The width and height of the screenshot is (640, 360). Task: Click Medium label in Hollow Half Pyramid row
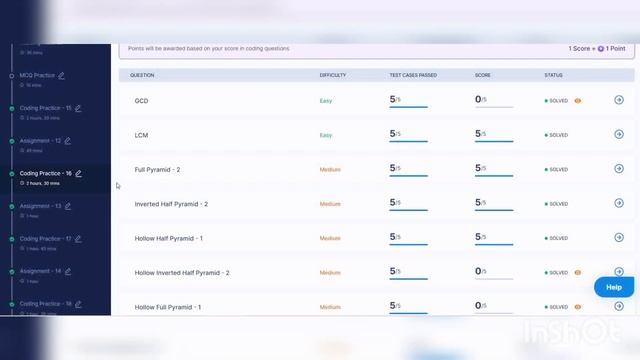(x=330, y=238)
